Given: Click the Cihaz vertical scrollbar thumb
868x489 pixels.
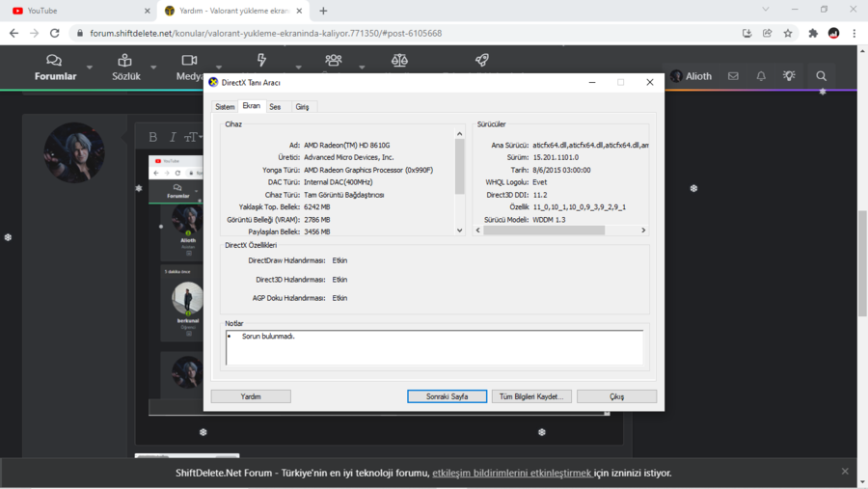Looking at the screenshot, I should 459,166.
